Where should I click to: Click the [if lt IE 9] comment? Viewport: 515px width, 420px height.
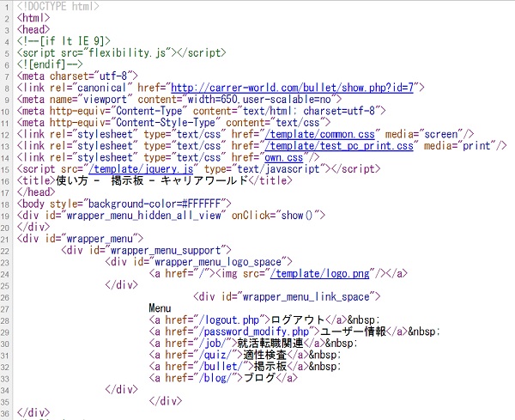[x=64, y=41]
